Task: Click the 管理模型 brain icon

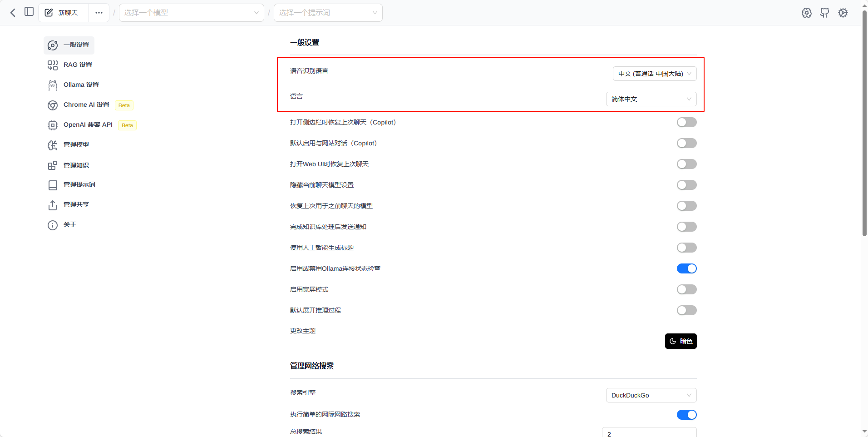Action: tap(53, 145)
